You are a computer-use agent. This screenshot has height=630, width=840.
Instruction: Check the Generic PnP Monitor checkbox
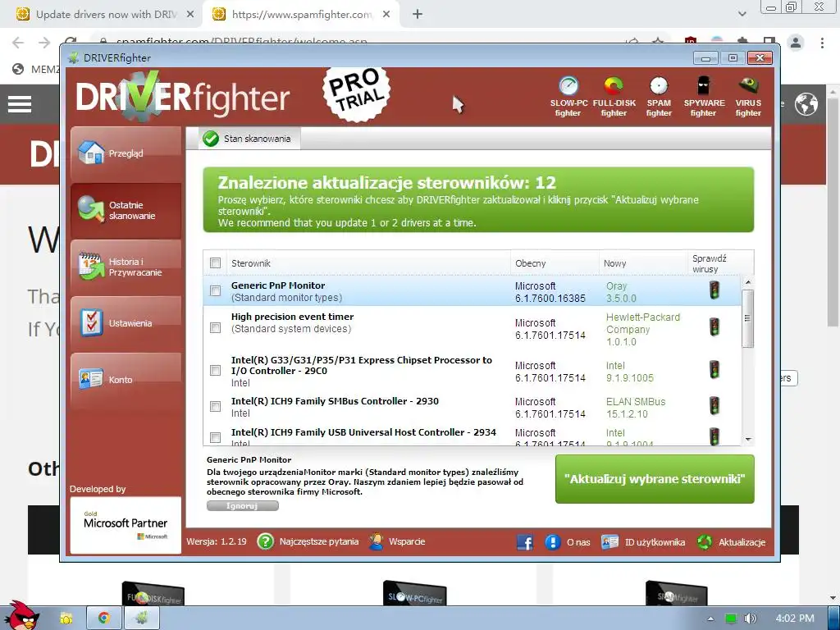(x=216, y=291)
